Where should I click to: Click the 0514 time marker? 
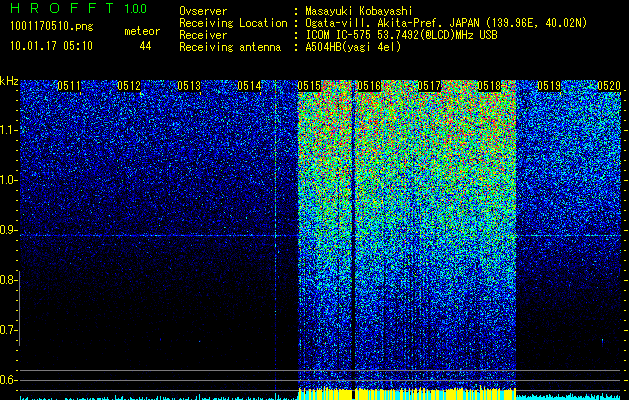click(249, 86)
